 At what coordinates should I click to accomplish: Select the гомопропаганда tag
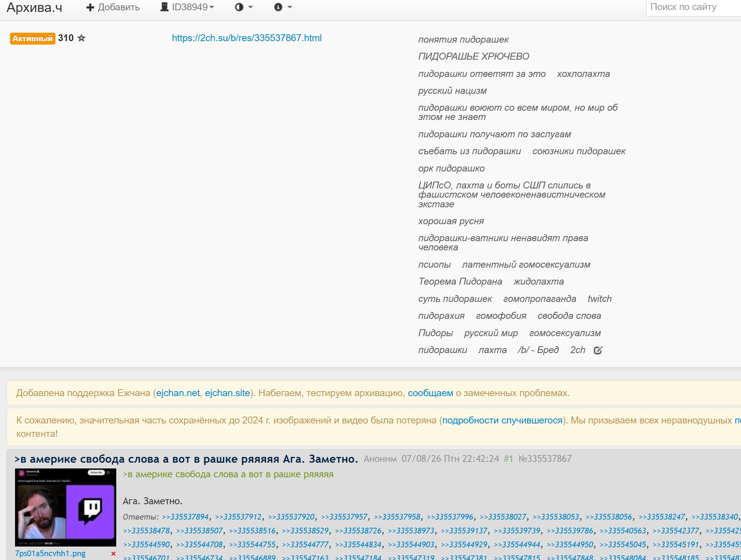tap(540, 299)
